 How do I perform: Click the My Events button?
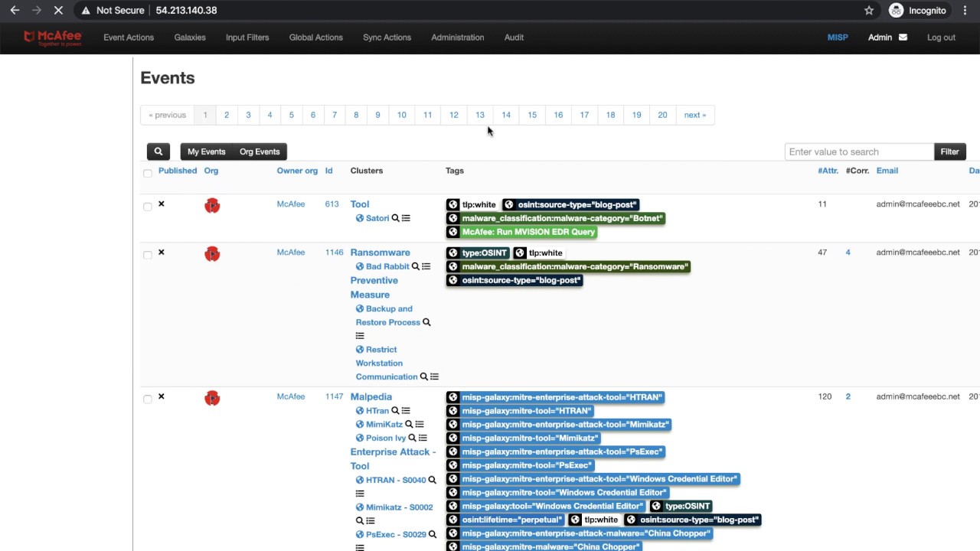click(207, 152)
